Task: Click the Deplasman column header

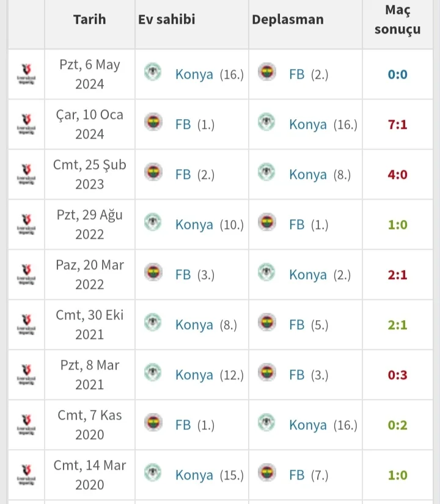Action: [287, 20]
